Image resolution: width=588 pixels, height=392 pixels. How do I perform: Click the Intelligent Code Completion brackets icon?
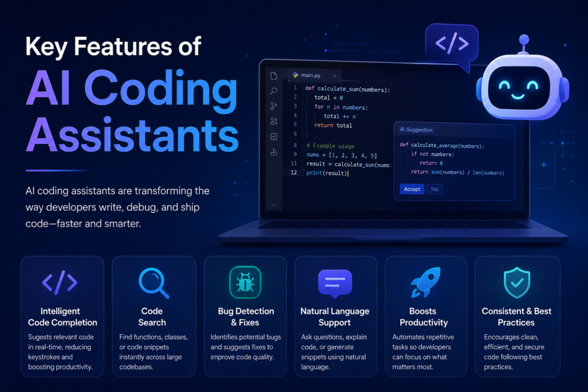tap(60, 282)
